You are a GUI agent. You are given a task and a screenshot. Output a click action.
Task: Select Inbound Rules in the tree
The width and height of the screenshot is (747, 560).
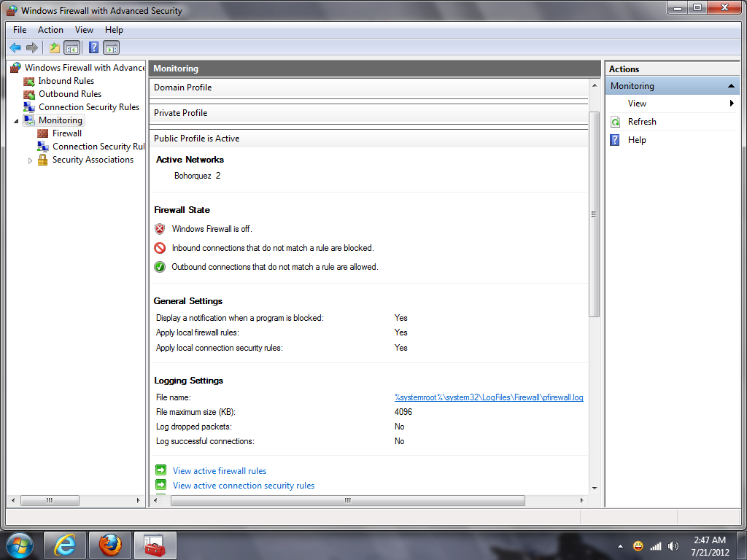66,81
